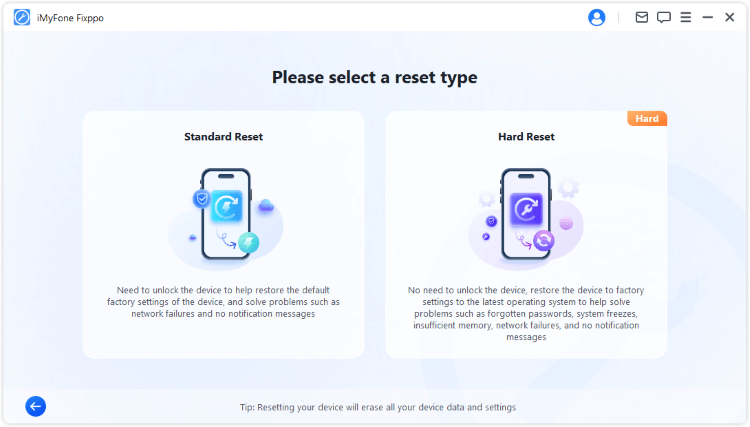The image size is (750, 427).
Task: Click the green lightning badge on Standard Reset illustration
Action: (247, 243)
